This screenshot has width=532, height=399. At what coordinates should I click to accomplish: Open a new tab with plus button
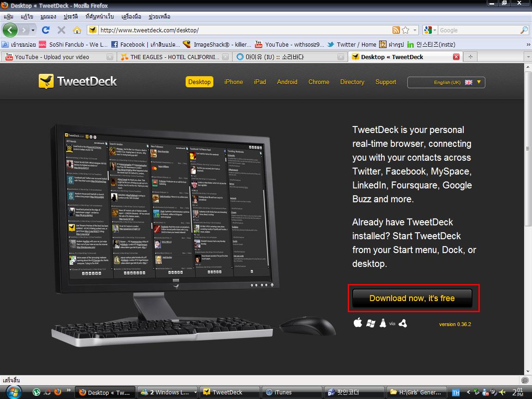click(470, 57)
